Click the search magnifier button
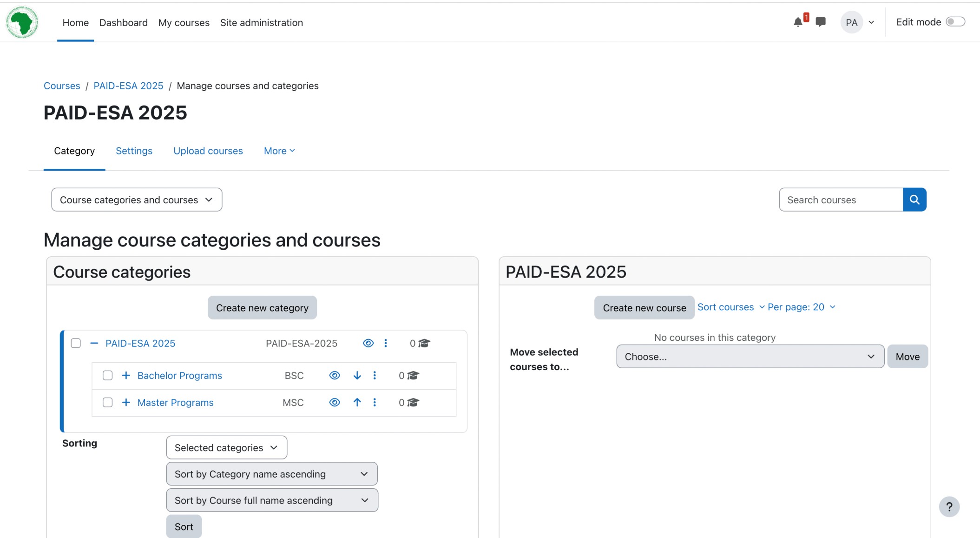The width and height of the screenshot is (980, 538). [914, 199]
